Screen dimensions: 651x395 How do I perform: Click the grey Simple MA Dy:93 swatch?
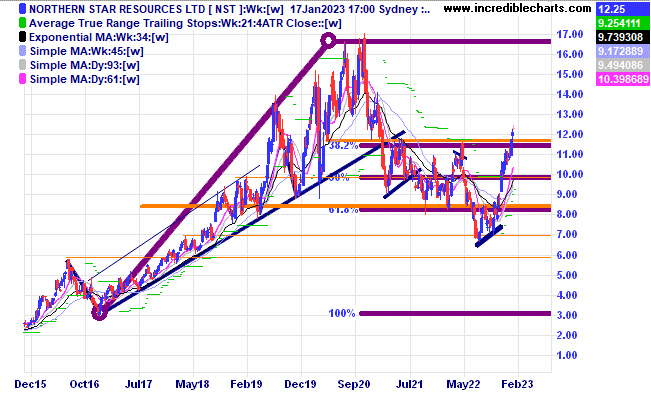22,65
